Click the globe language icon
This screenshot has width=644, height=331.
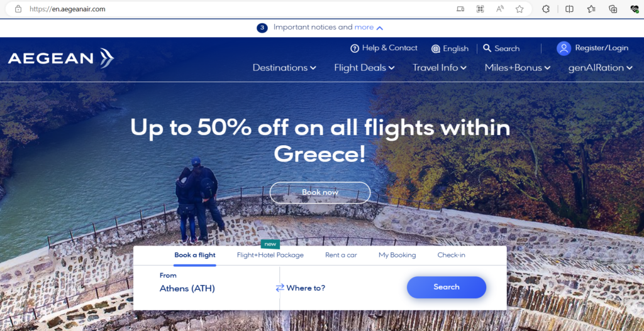(x=436, y=49)
